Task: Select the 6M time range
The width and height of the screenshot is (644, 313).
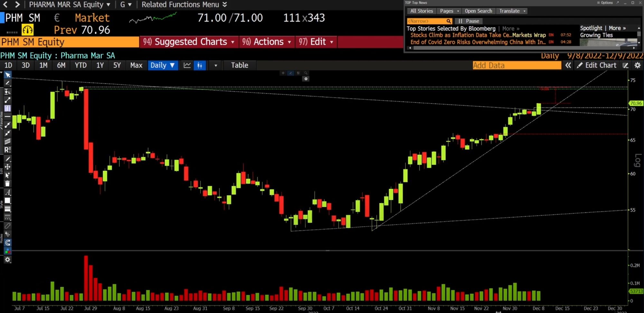Action: coord(61,65)
